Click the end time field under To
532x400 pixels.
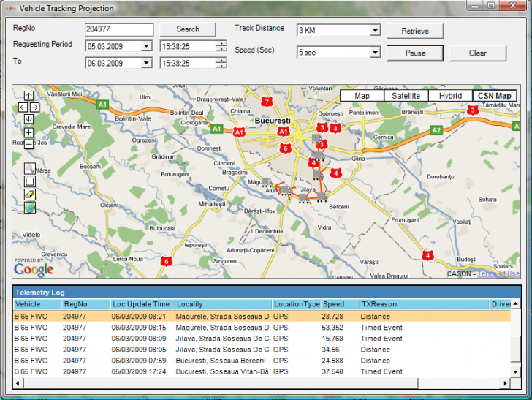click(188, 63)
